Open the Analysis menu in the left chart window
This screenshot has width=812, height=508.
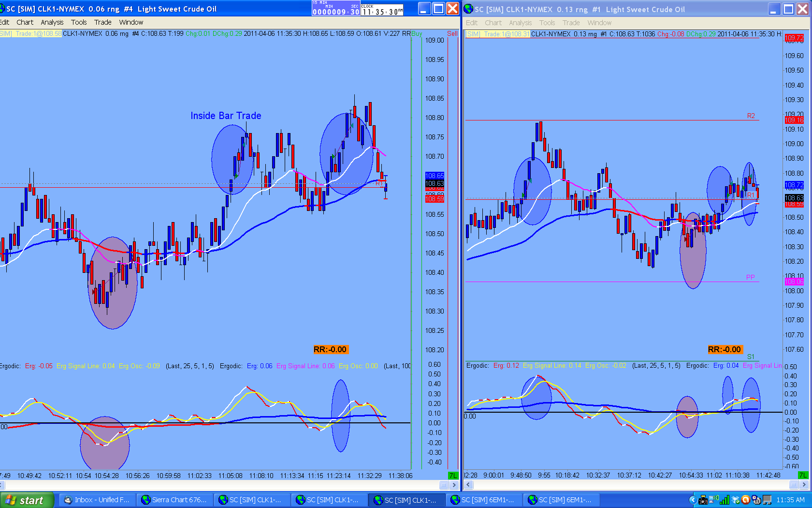coord(52,22)
